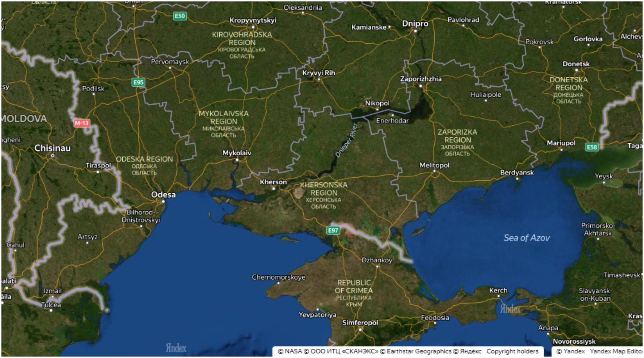Select the Simferopol city label

360,323
